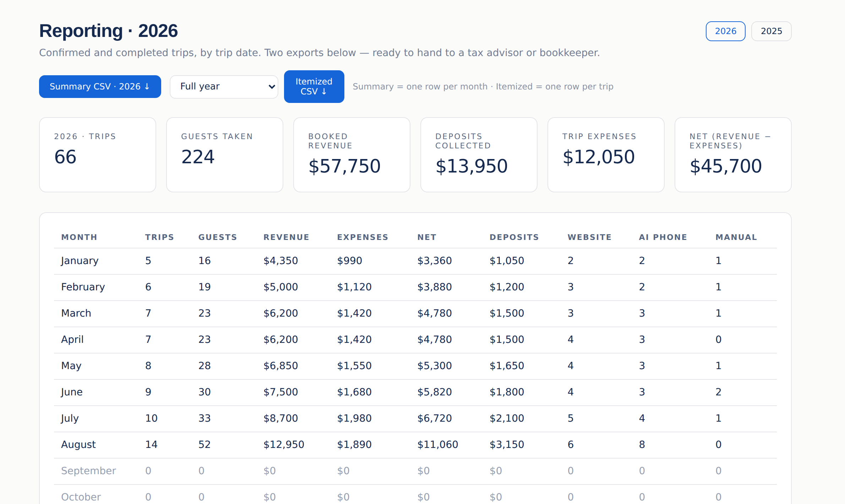Click the NET column header
The image size is (845, 504).
coord(427,237)
